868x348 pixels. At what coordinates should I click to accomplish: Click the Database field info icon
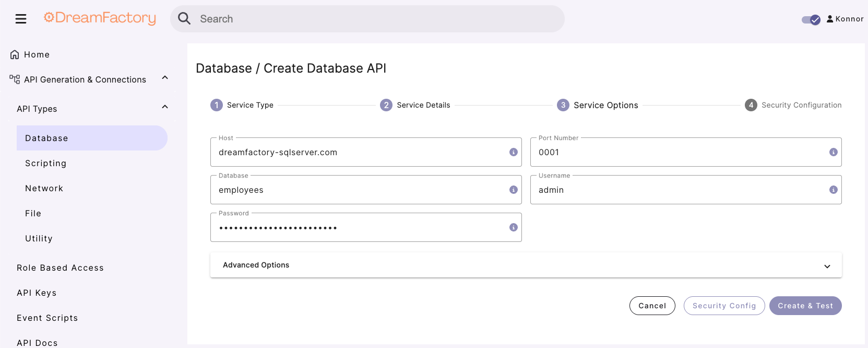click(514, 190)
